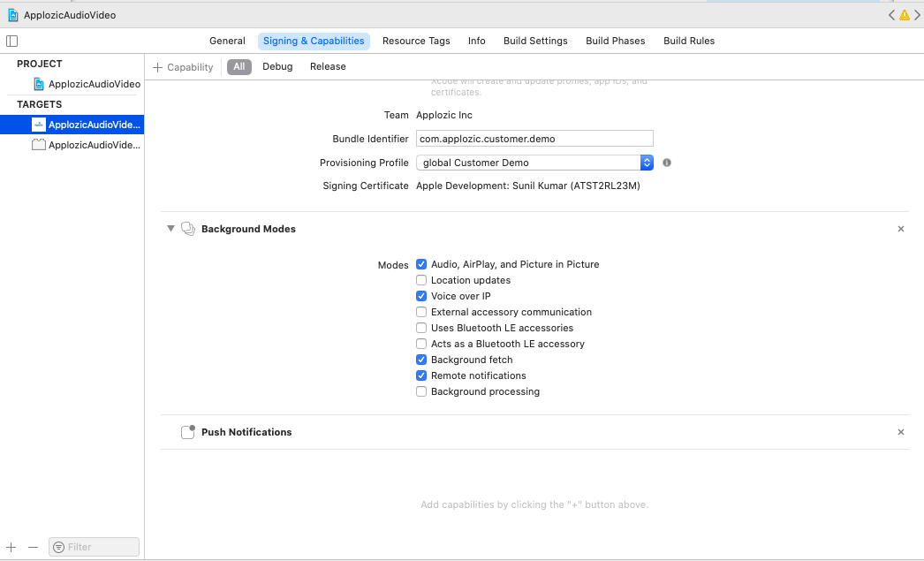
Task: Add a capability with the + Capability button
Action: tap(183, 67)
